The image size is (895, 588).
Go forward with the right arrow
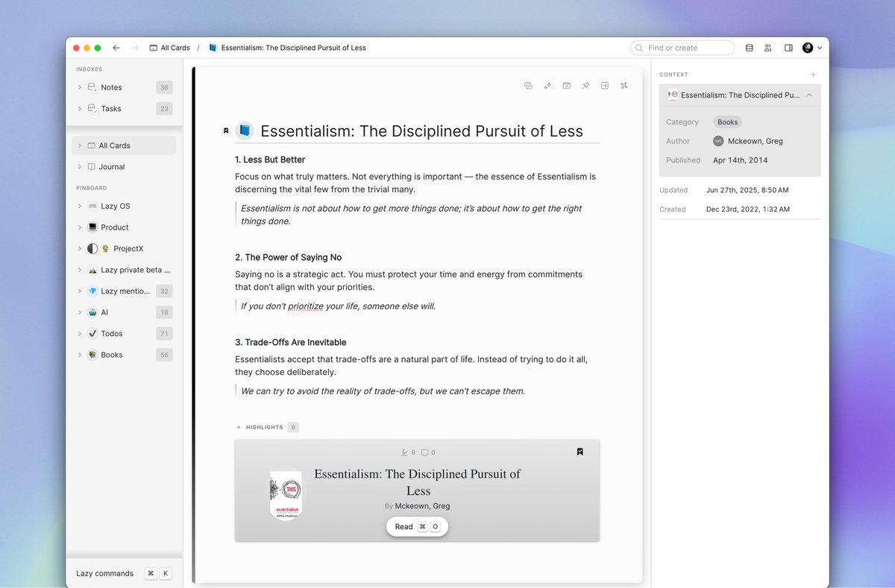click(x=135, y=48)
